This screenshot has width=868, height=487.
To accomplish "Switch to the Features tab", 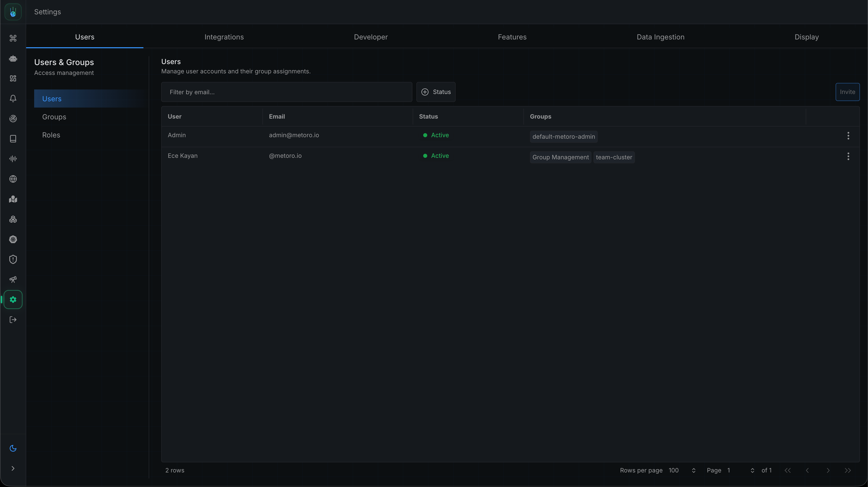I will coord(512,37).
